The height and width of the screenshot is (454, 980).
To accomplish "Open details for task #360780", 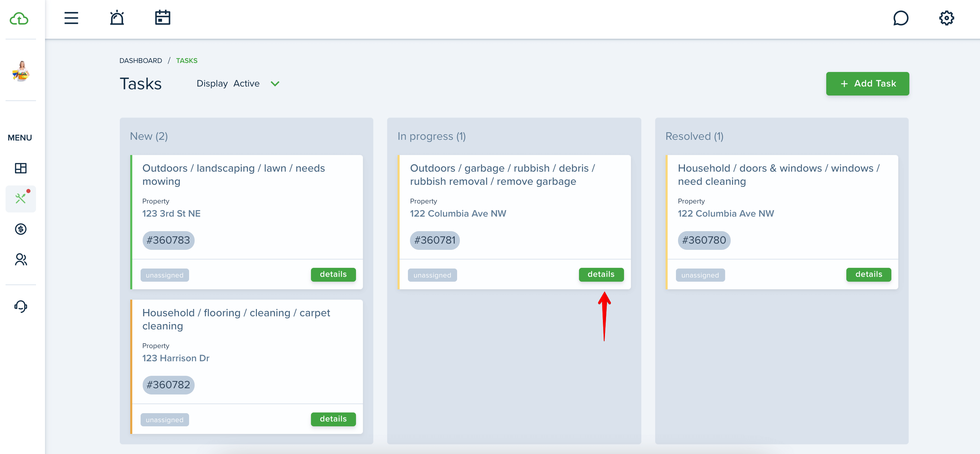I will [868, 274].
